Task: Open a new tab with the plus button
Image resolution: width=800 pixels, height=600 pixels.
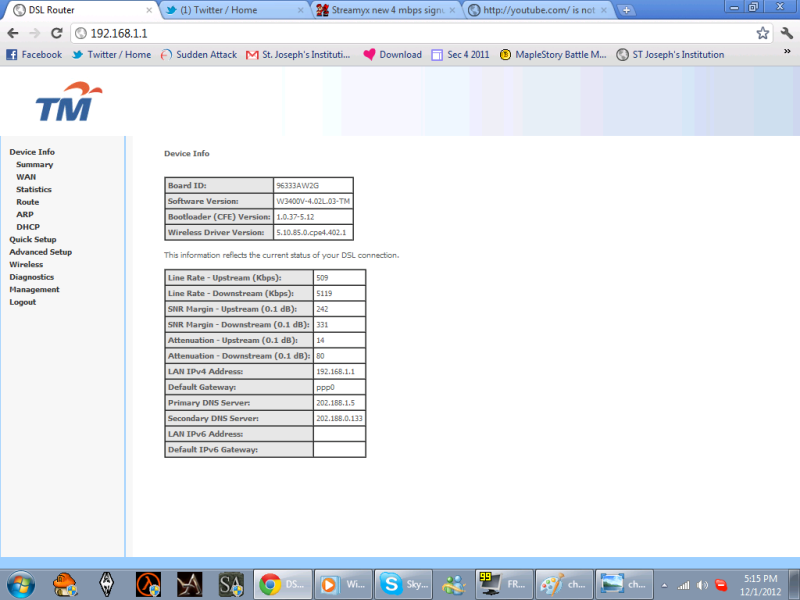Action: (627, 10)
